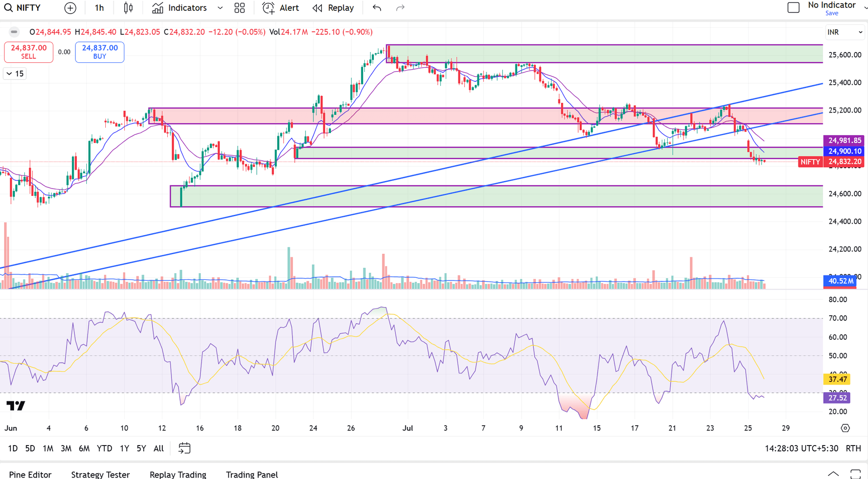Click the 24,900.10 blue price label
Viewport: 868px width, 479px height.
[x=844, y=151]
